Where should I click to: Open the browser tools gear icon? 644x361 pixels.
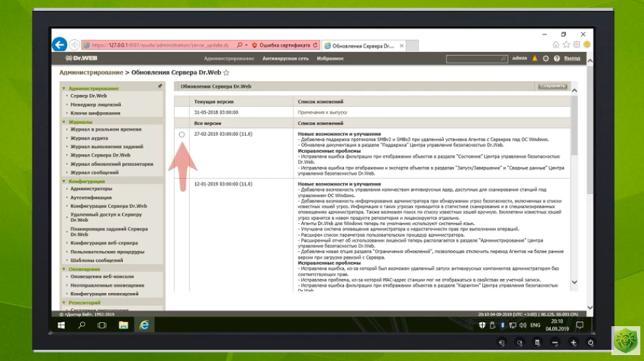577,44
